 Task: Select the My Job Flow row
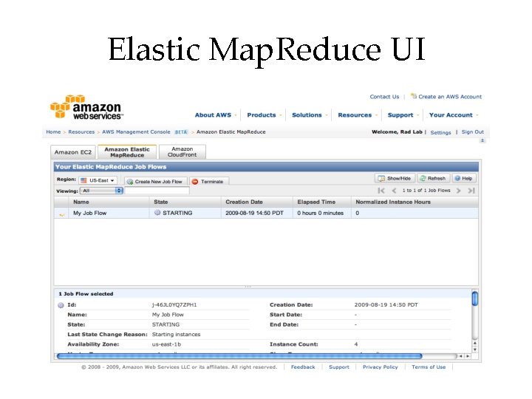266,213
